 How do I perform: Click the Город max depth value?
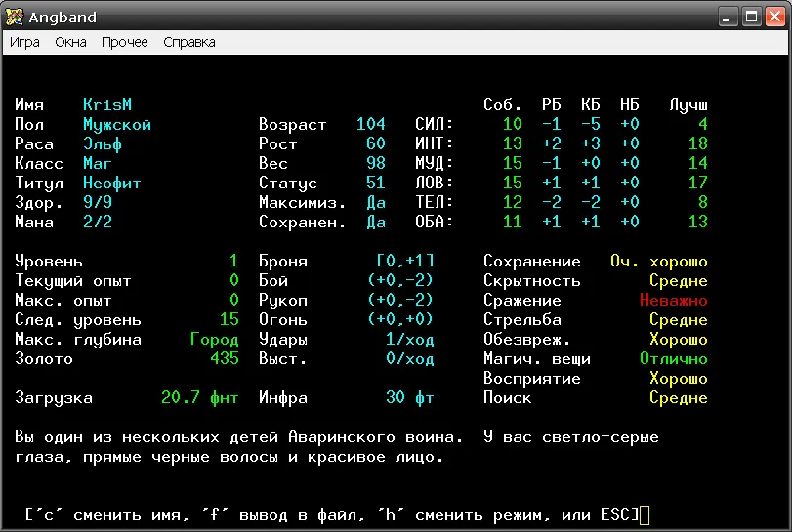215,339
